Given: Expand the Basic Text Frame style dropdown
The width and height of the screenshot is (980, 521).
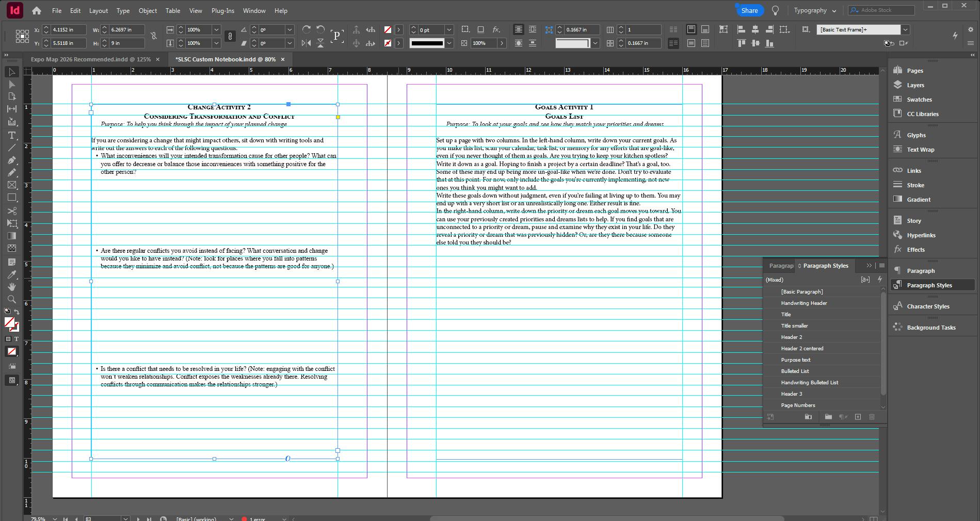Looking at the screenshot, I should [x=905, y=29].
